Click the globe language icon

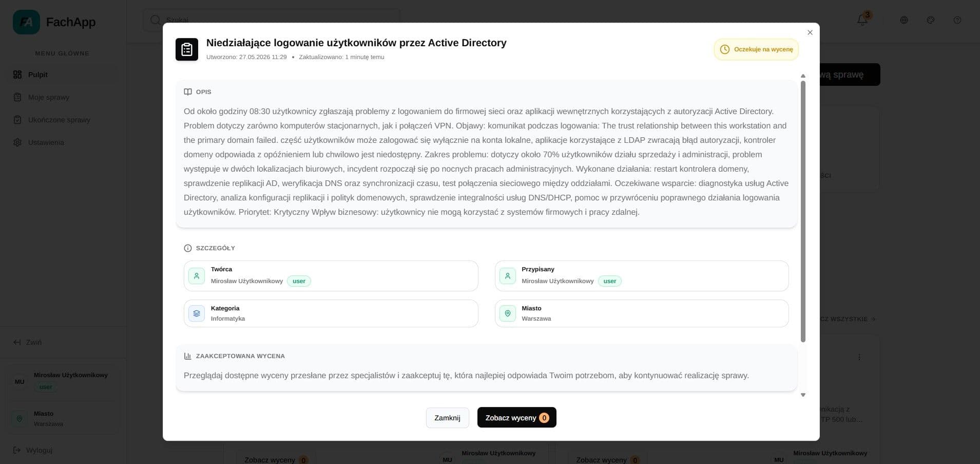904,20
